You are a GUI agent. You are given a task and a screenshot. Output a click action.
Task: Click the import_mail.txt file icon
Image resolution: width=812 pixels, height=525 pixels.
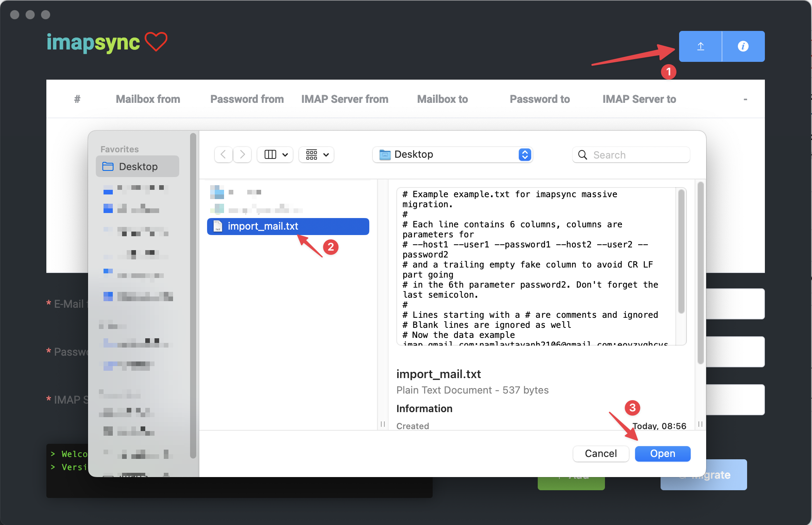tap(218, 226)
